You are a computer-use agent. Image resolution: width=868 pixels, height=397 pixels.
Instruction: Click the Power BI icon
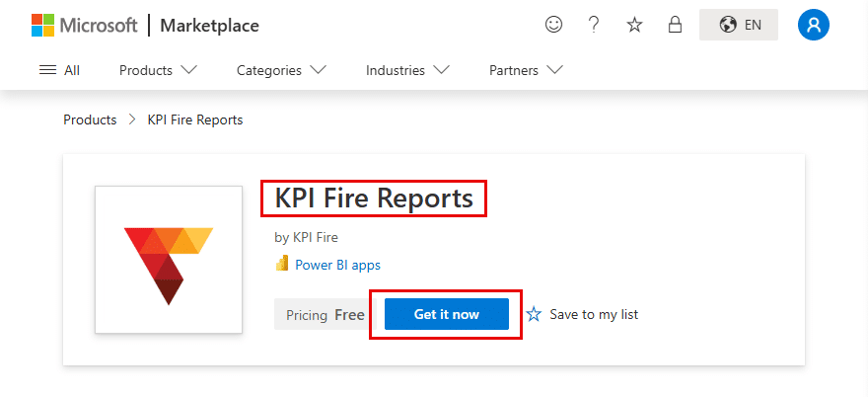pyautogui.click(x=282, y=264)
